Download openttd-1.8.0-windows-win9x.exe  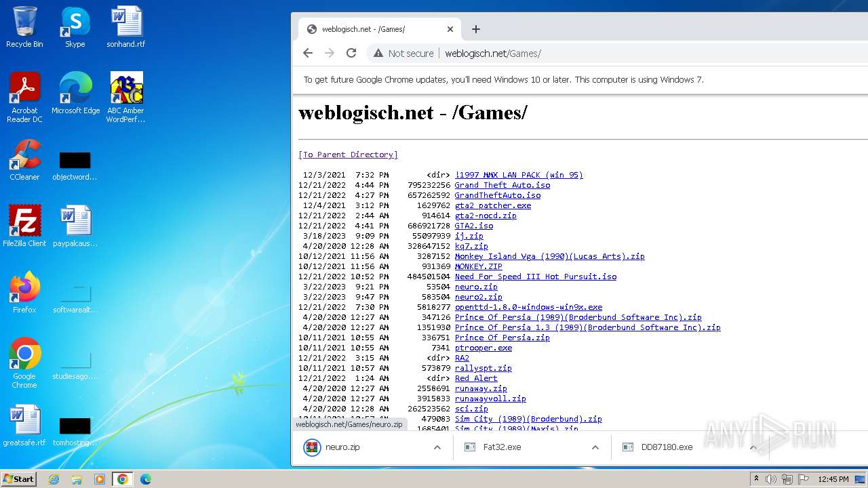(x=528, y=307)
